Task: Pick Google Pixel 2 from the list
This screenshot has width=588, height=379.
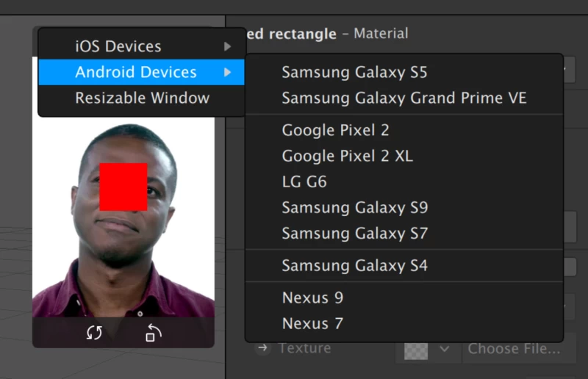Action: click(335, 130)
